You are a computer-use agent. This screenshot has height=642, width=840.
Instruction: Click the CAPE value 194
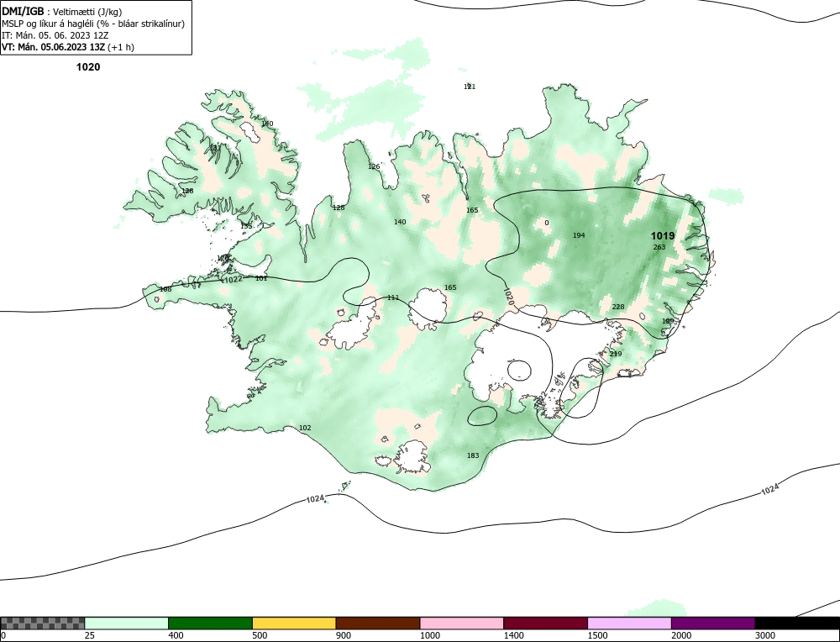coord(579,235)
